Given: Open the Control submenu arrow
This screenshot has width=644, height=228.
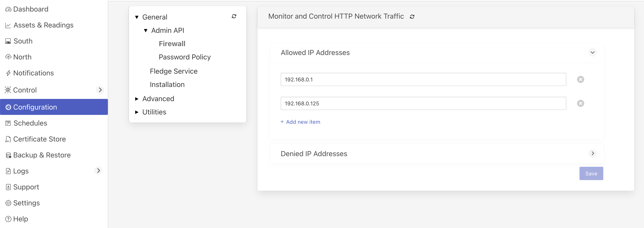Looking at the screenshot, I should 100,90.
